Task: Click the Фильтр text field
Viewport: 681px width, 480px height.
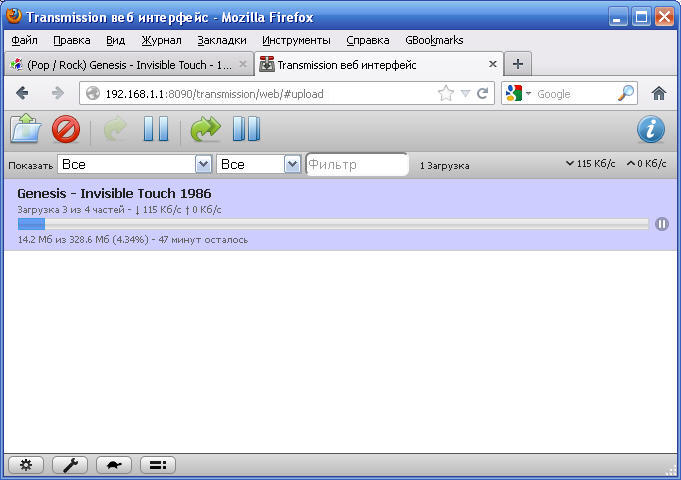Action: tap(357, 165)
